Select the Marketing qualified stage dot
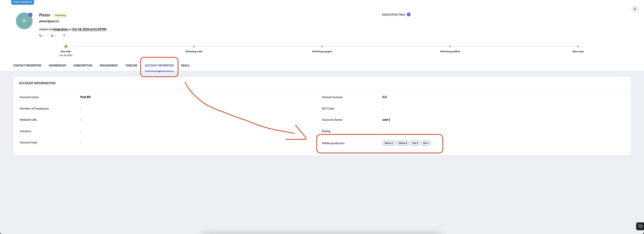644x234 pixels. [450, 46]
